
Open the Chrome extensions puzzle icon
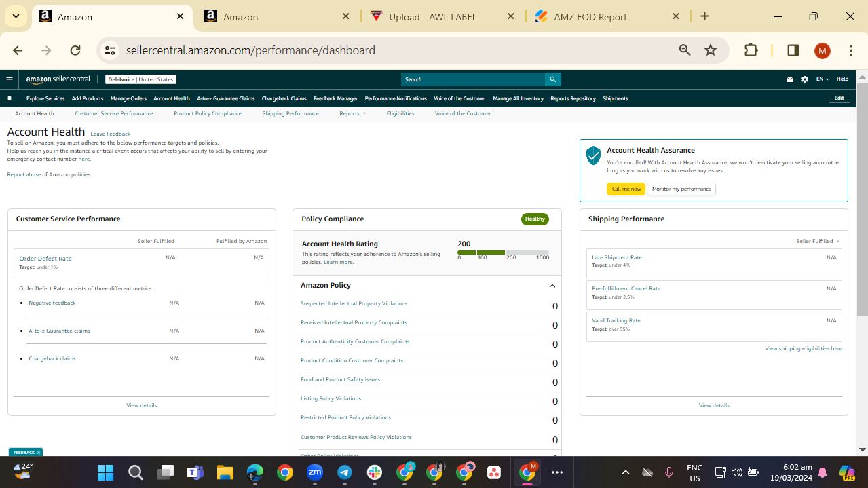[x=751, y=50]
